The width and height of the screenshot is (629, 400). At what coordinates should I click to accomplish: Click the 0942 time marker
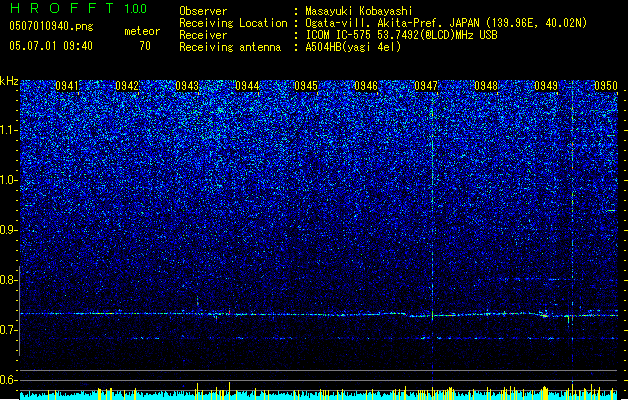pos(127,86)
